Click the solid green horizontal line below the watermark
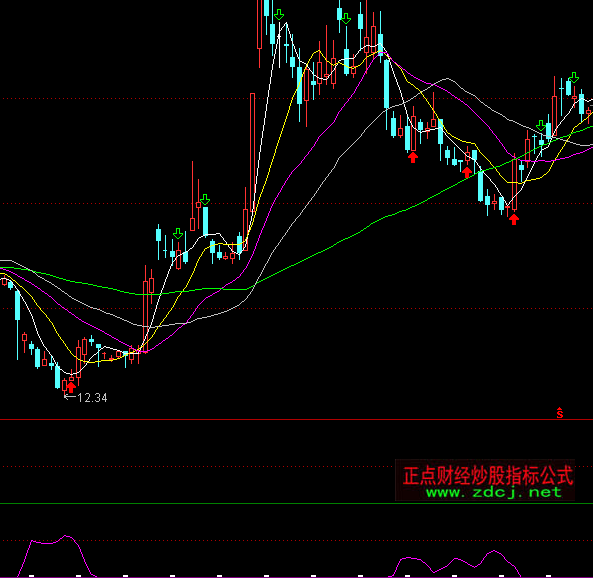 296,503
